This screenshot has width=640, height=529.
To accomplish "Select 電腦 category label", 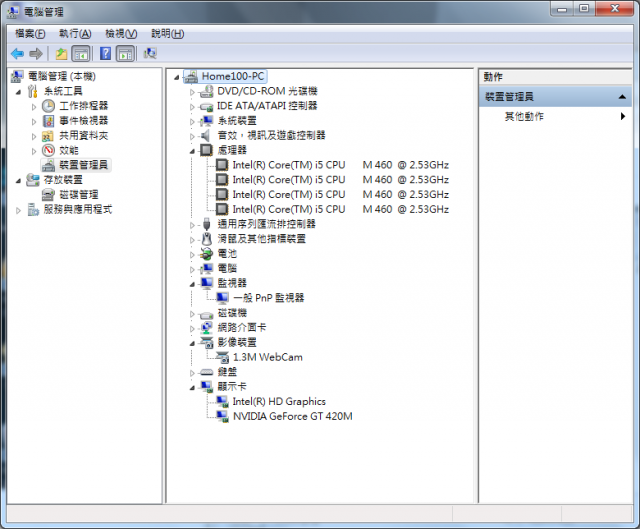I will [227, 268].
